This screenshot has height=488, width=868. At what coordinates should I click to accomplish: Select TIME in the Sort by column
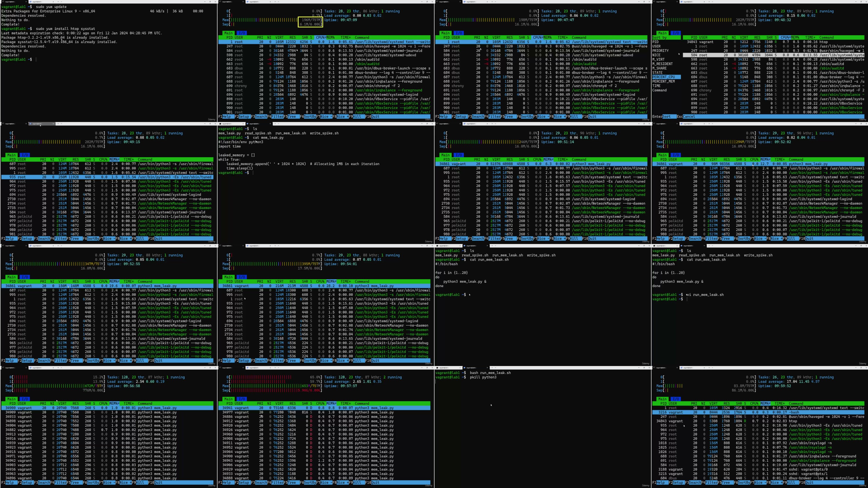point(656,86)
